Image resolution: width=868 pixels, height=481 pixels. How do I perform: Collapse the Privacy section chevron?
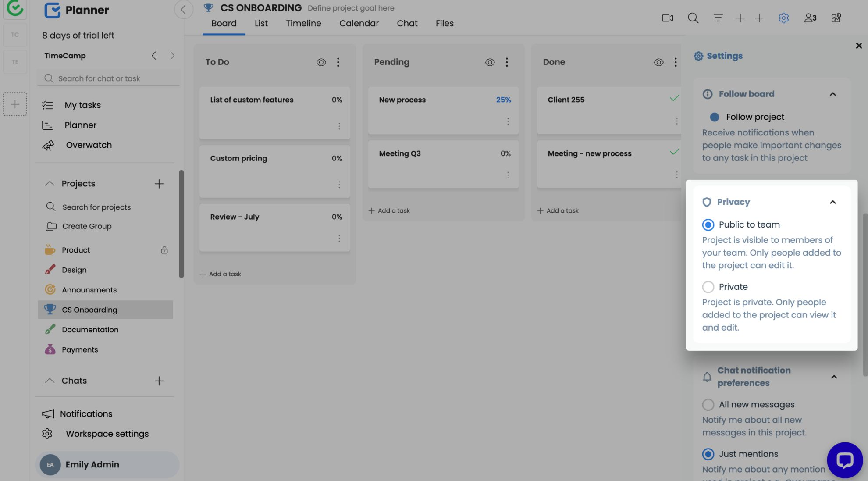832,202
